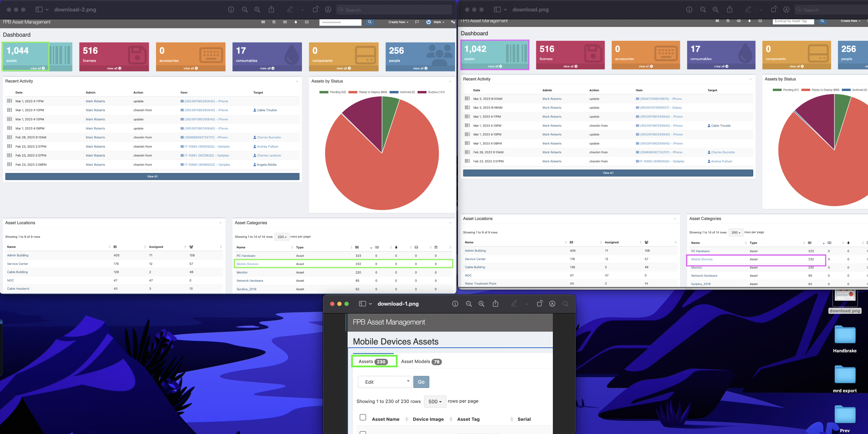
Task: Check the select-all checkbox in the assets table
Action: click(363, 417)
